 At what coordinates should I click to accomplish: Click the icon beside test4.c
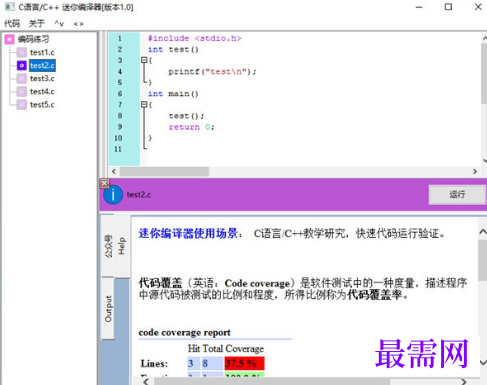pos(22,91)
